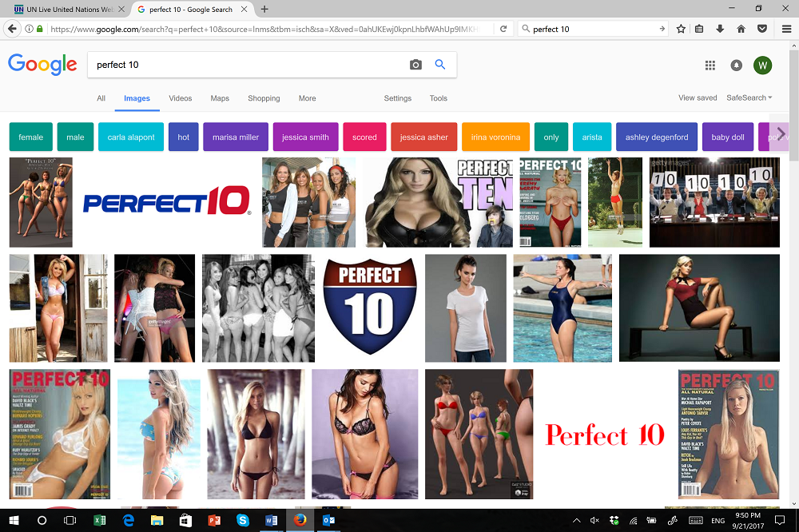The image size is (799, 532).
Task: Bookmark this page with the star icon
Action: coord(680,29)
